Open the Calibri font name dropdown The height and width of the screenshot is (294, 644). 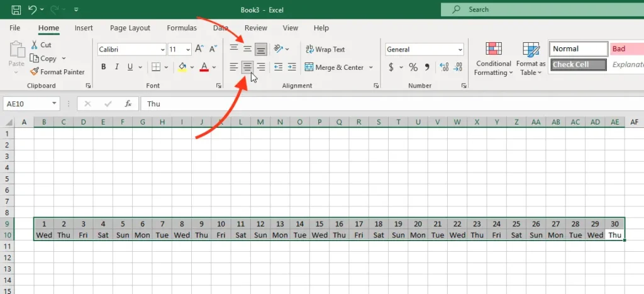click(x=162, y=49)
